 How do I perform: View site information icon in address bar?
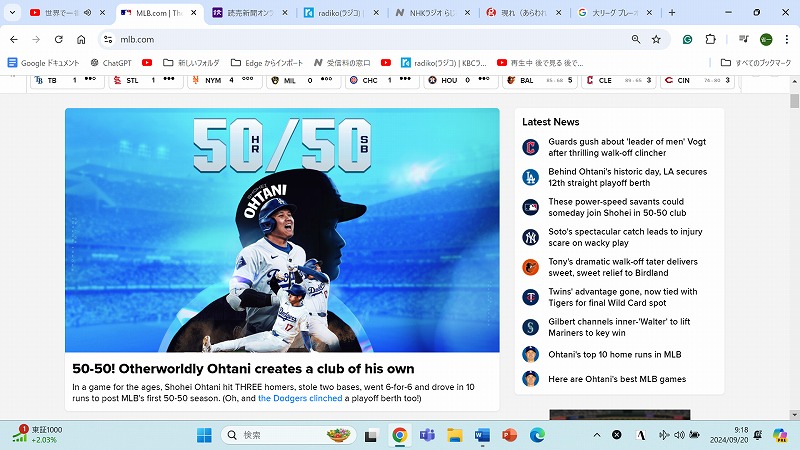(108, 39)
